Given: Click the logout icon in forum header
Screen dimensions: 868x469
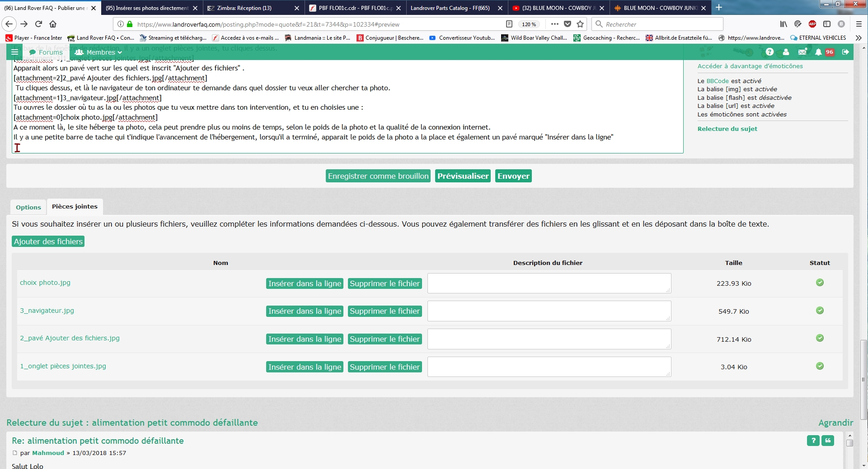Looking at the screenshot, I should 845,52.
